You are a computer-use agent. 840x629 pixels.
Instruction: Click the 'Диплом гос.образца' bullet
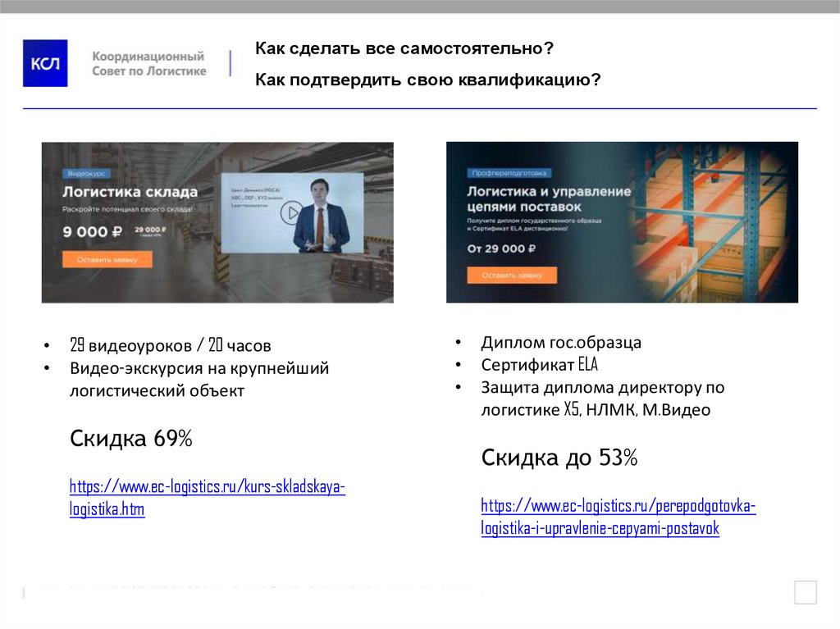tap(561, 342)
